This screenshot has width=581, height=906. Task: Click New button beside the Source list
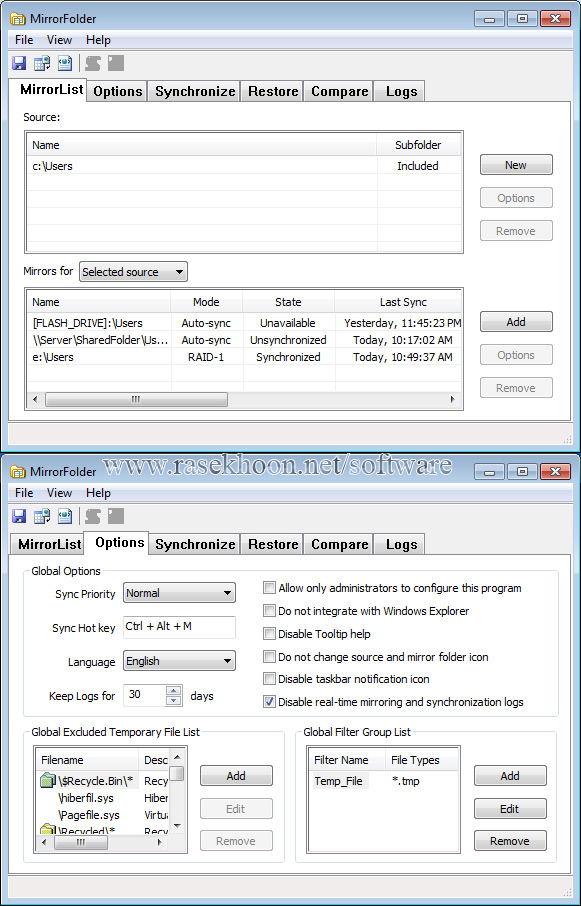click(x=516, y=165)
